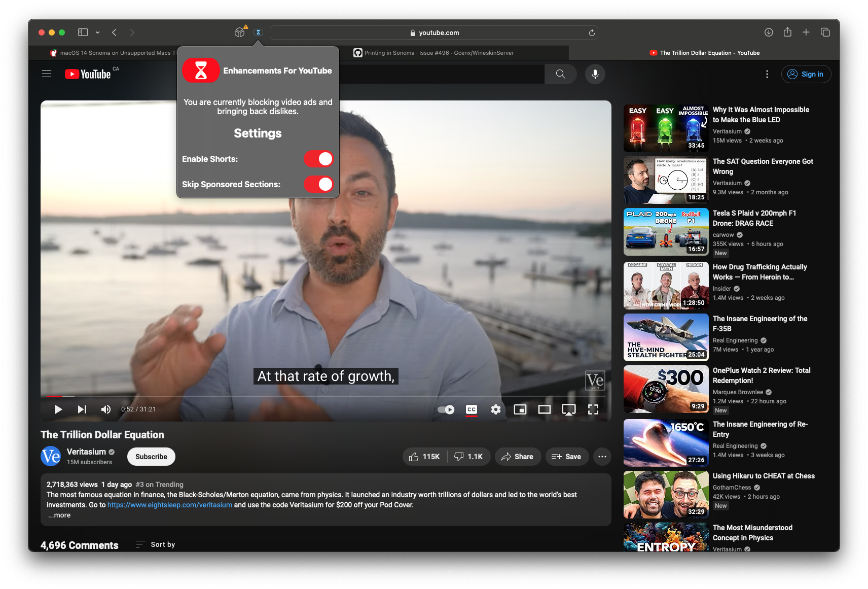Open the Enhancements For YouTube extension icon

click(x=258, y=32)
